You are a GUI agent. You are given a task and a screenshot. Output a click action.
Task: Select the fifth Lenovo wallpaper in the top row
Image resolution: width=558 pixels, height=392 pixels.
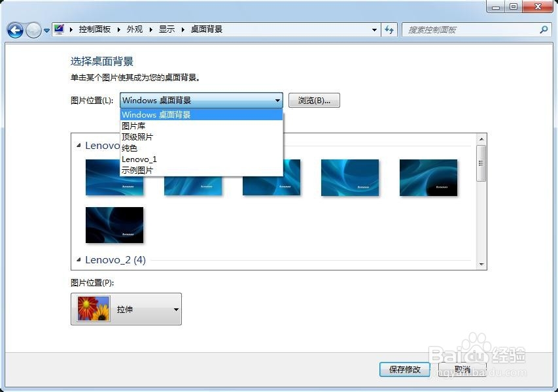[x=428, y=177]
